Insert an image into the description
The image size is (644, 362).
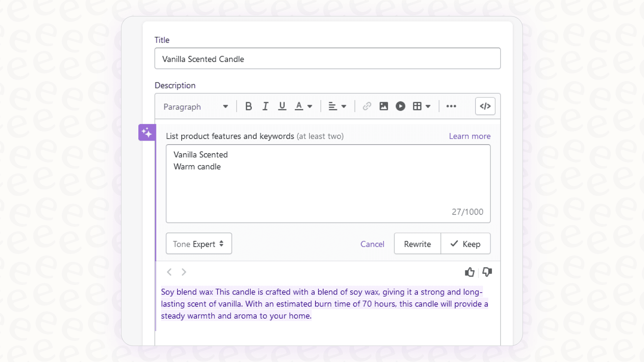[383, 106]
